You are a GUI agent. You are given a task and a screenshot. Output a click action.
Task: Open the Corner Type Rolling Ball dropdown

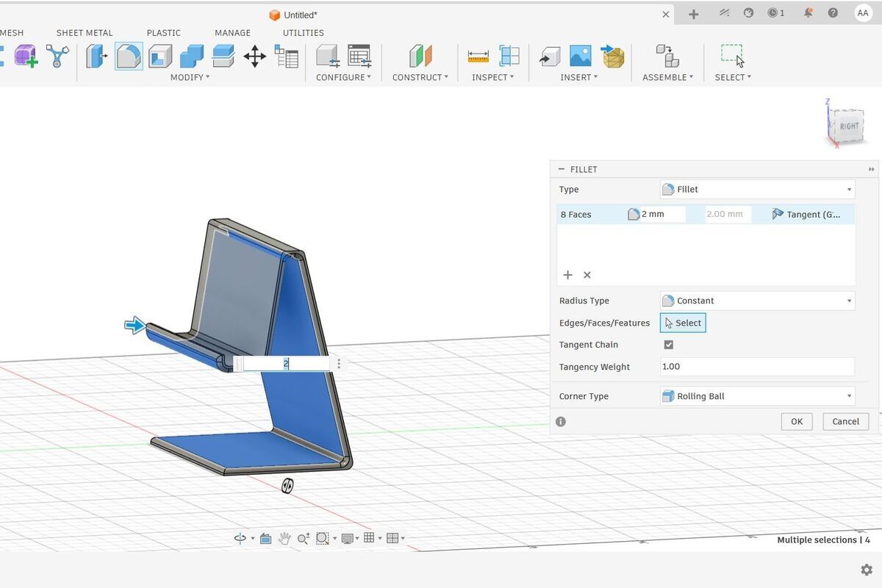click(x=757, y=396)
